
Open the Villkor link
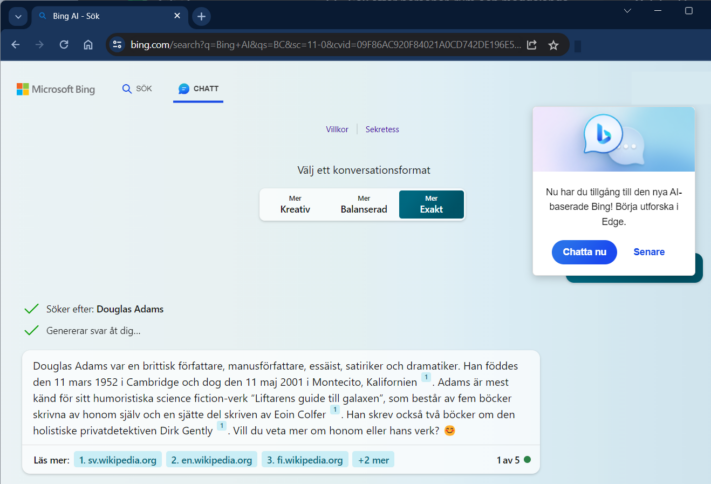337,129
